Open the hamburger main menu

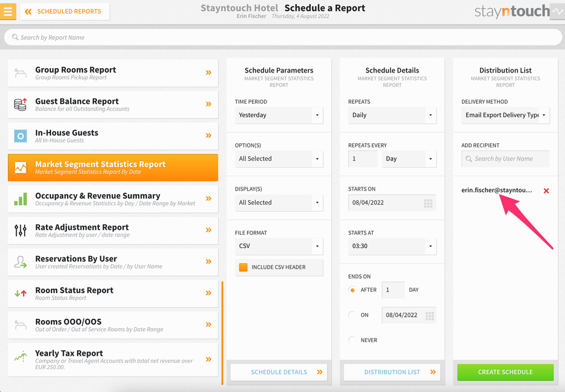[x=7, y=11]
